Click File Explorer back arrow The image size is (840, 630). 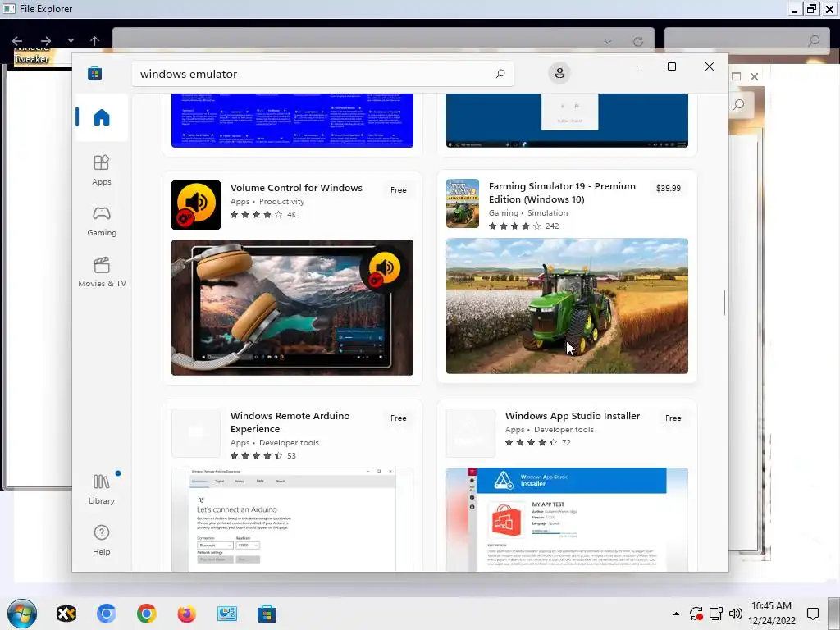(17, 41)
